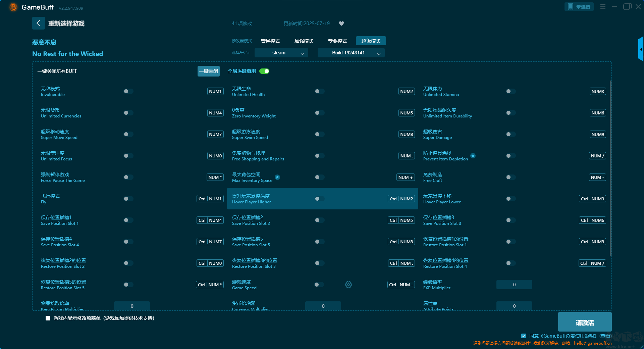Click NUM1 hotkey for Invulnerable
Image resolution: width=644 pixels, height=349 pixels.
(x=215, y=91)
